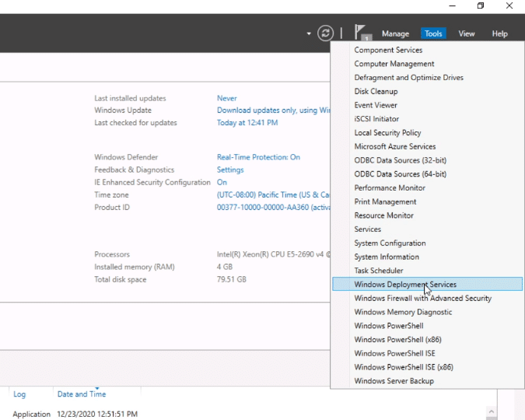Image resolution: width=525 pixels, height=420 pixels.
Task: Click the Never link for installed updates
Action: point(226,99)
